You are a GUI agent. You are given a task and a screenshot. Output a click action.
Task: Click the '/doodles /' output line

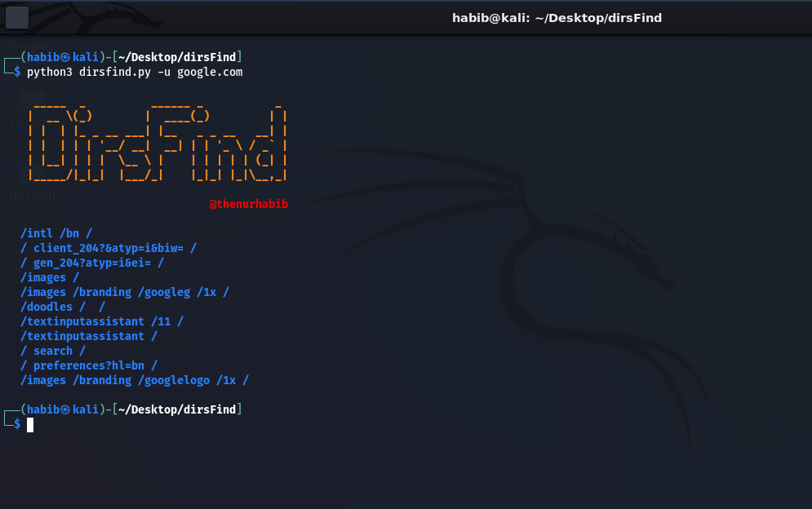point(63,307)
